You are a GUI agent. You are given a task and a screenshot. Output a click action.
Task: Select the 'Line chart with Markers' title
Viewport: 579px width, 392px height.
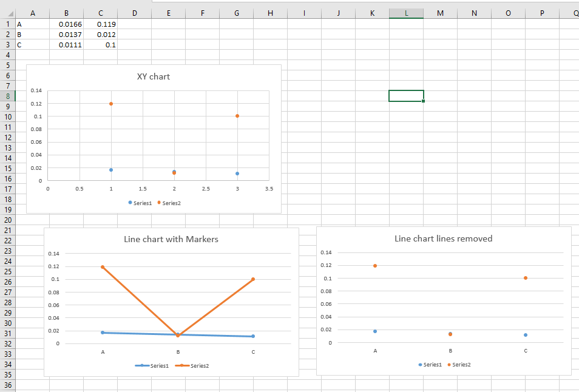click(x=171, y=239)
